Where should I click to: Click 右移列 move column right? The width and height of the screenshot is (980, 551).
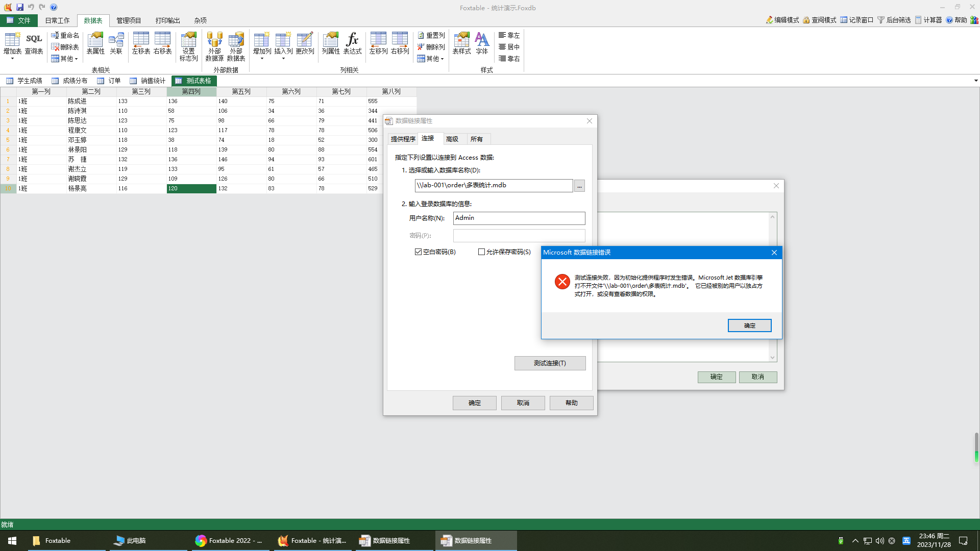click(400, 43)
